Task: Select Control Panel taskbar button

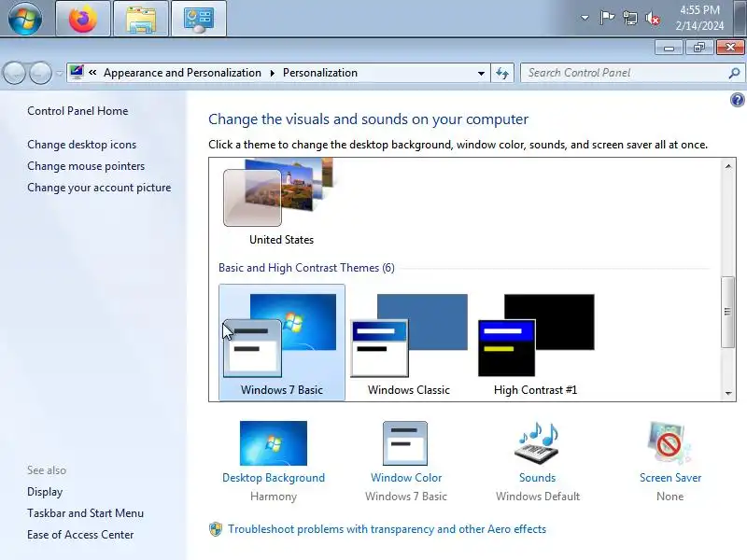Action: coord(199,19)
